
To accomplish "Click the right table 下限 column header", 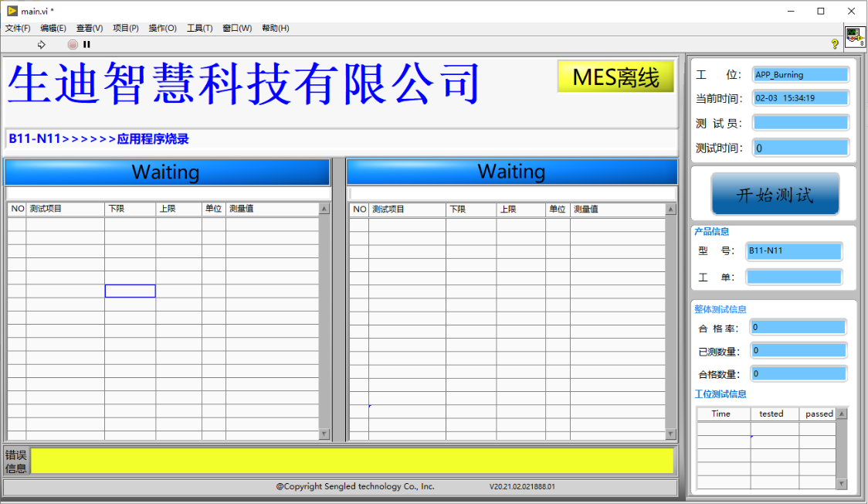I will 471,209.
